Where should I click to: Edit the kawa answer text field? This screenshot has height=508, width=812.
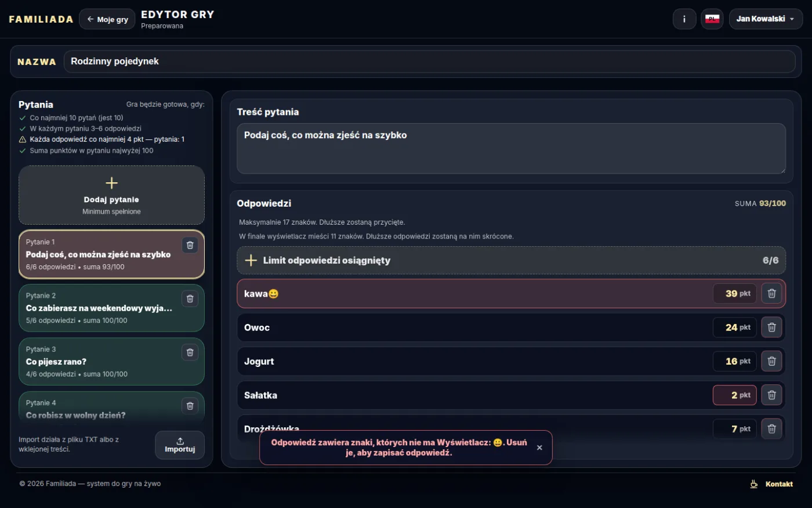476,294
